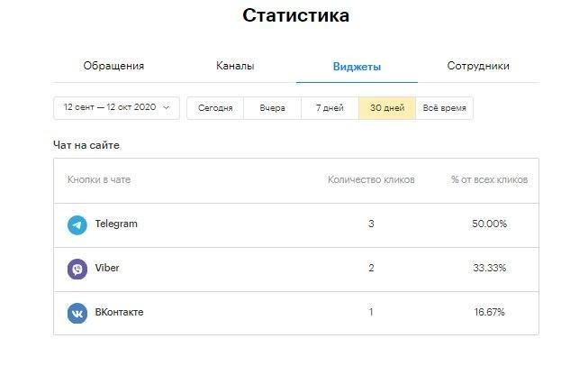Click the 16.67% value
588x375 pixels.
pyautogui.click(x=489, y=312)
